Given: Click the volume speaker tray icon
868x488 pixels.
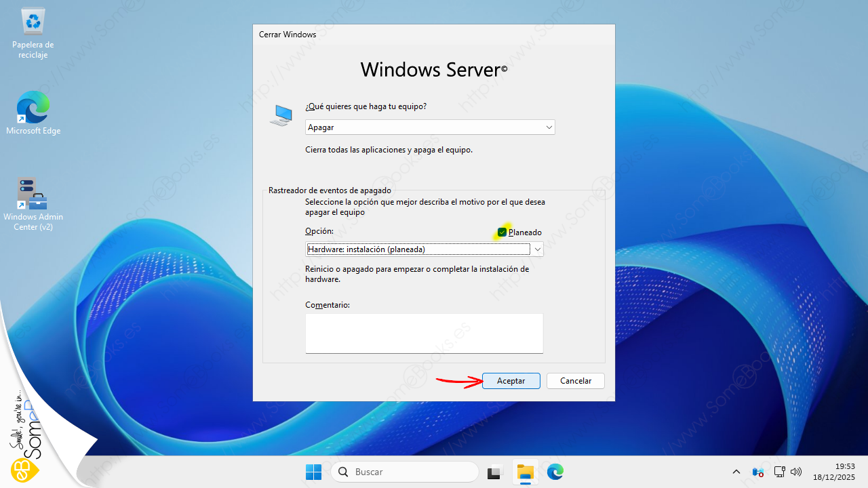Looking at the screenshot, I should 796,472.
